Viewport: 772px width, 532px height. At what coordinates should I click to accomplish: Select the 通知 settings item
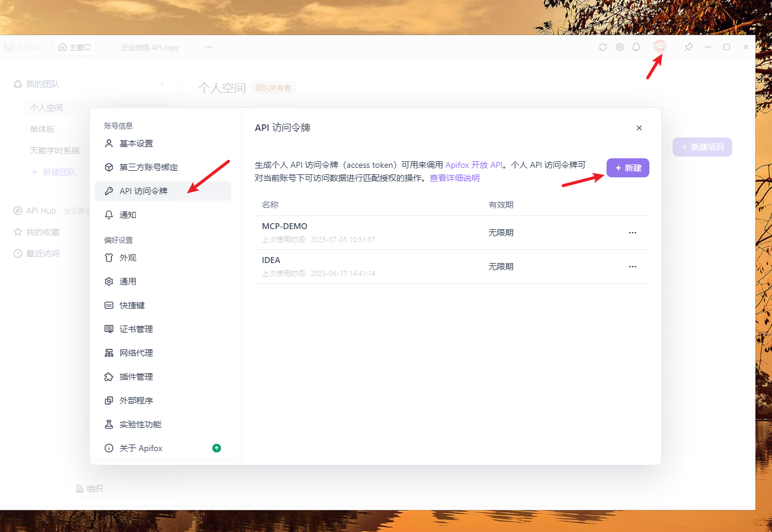[x=127, y=215]
